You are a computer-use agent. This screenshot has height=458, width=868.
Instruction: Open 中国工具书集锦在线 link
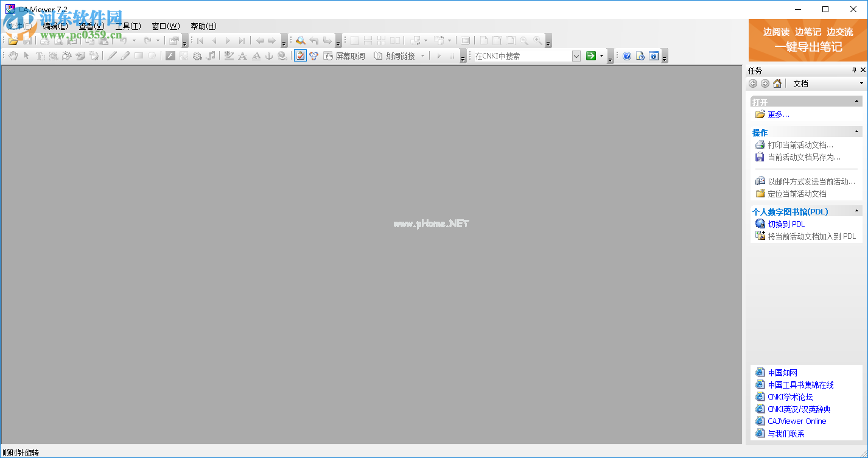click(800, 385)
